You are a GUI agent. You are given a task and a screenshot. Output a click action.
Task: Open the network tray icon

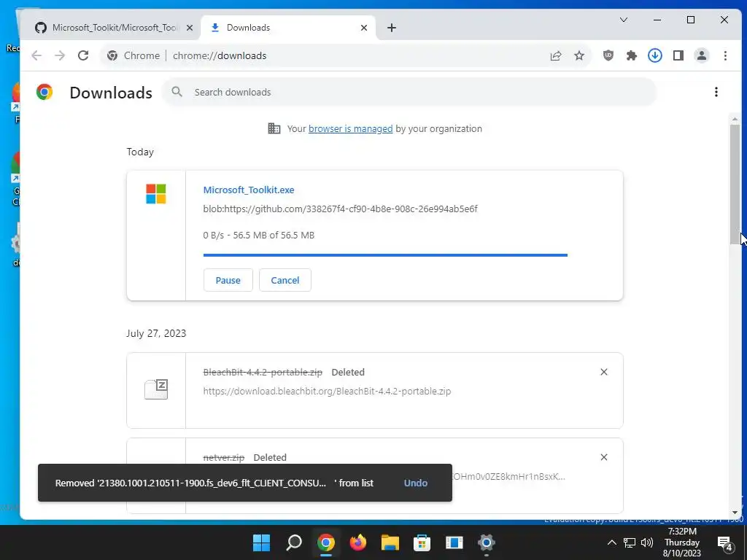click(x=630, y=542)
